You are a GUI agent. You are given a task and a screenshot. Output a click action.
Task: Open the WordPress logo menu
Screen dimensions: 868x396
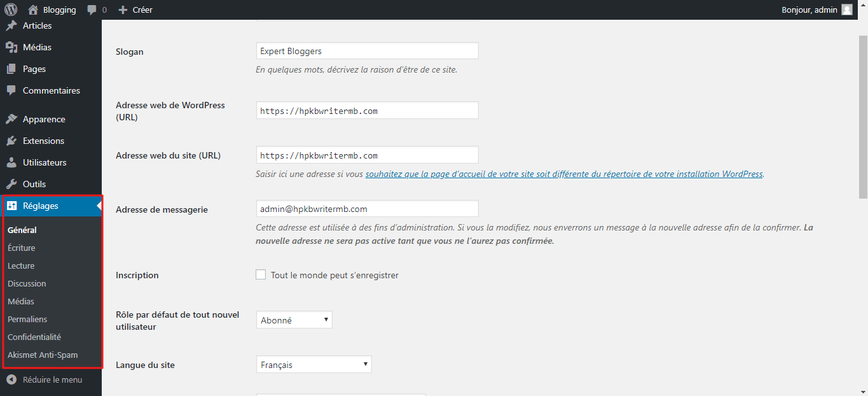tap(11, 10)
